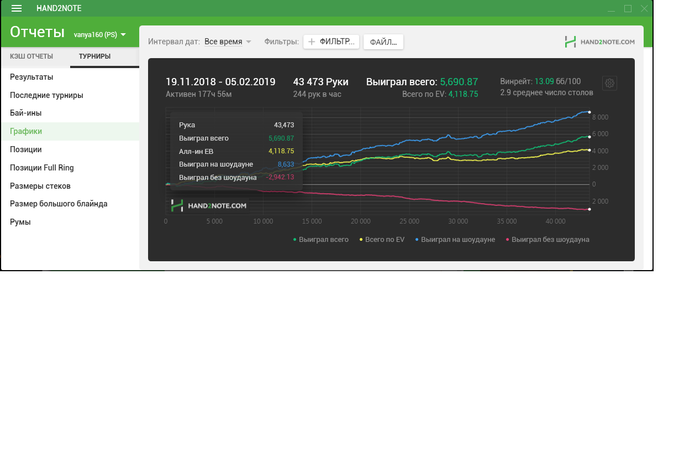Toggle the 'Выиграл без шоудауна' legend series
This screenshot has height=450, width=700.
point(548,240)
